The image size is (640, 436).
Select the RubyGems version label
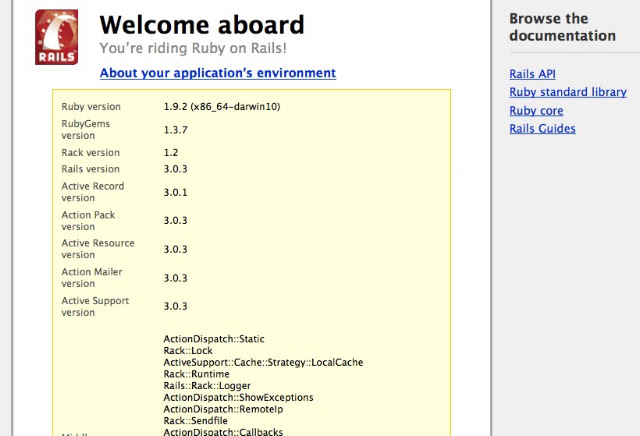point(86,129)
